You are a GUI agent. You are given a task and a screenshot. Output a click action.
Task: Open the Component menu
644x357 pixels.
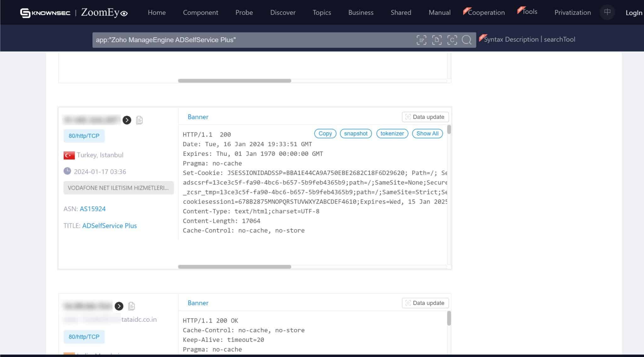tap(200, 13)
